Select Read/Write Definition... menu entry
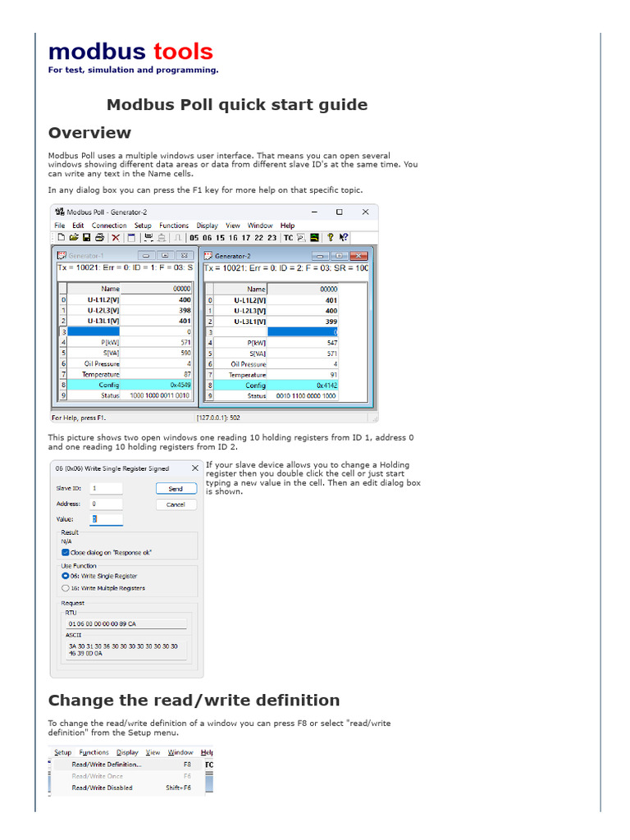Screen dimensions: 630x840 129,765
